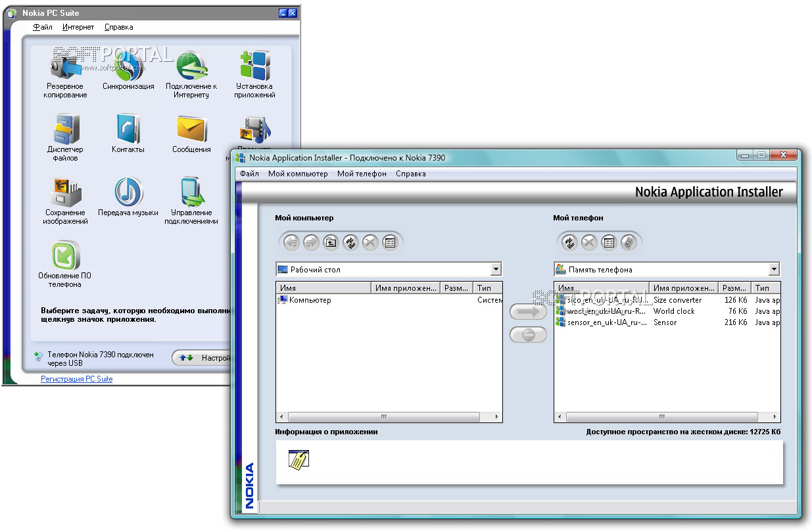Viewport: 812px width, 531px height.
Task: Open Справка menu in Application Installer
Action: (x=410, y=174)
